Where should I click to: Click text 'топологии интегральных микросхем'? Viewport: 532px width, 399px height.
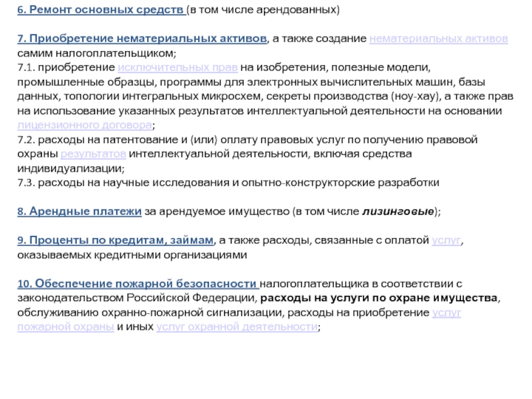tap(163, 96)
